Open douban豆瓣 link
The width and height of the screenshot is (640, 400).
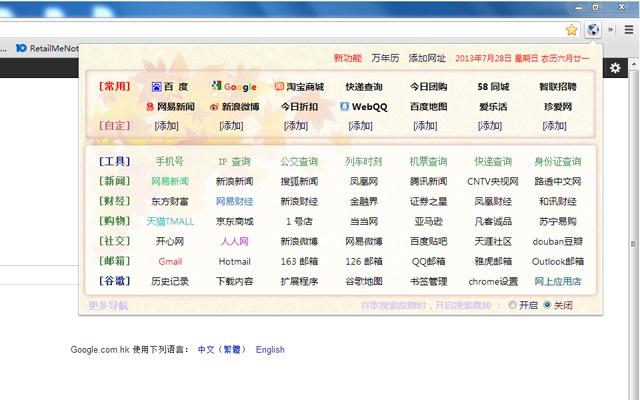558,241
